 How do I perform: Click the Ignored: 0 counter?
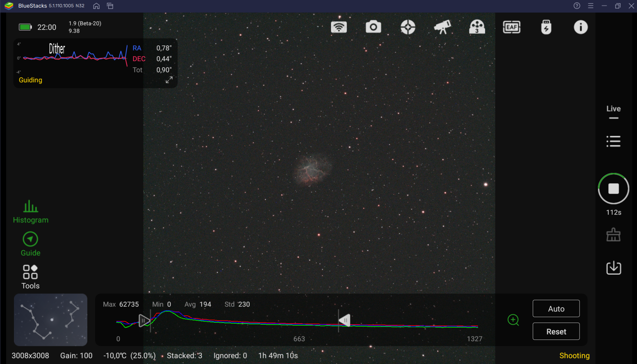[x=230, y=356]
